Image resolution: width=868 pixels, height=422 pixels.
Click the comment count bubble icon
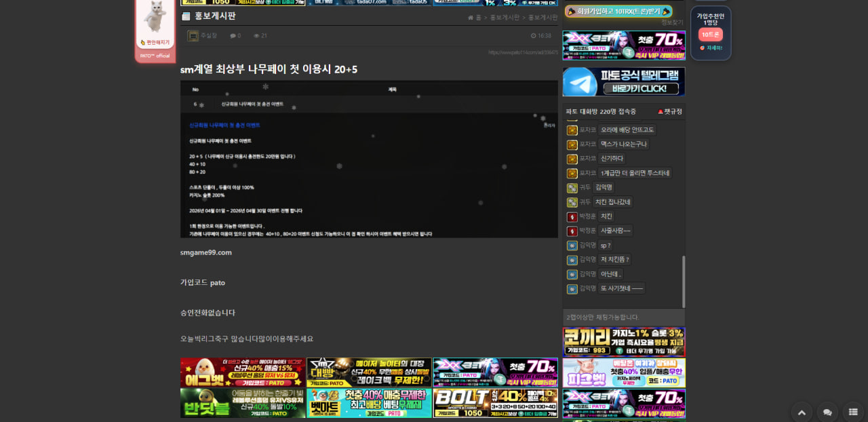click(233, 36)
